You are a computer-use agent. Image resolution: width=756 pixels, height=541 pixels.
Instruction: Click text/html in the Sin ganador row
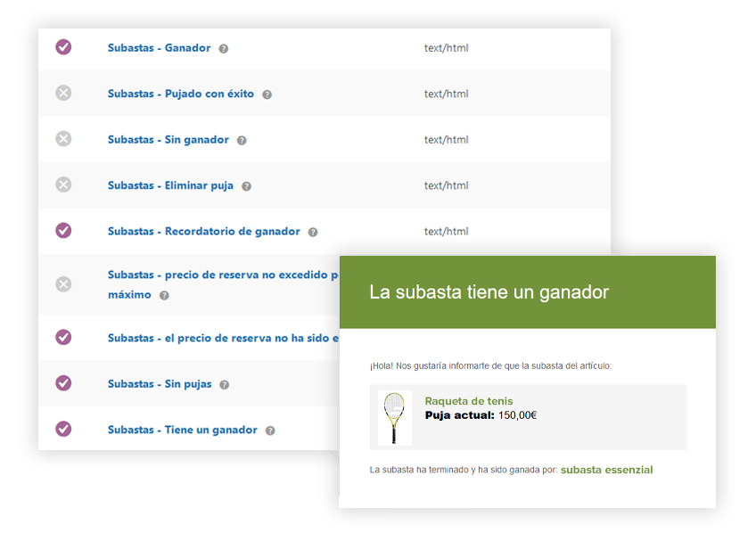446,139
